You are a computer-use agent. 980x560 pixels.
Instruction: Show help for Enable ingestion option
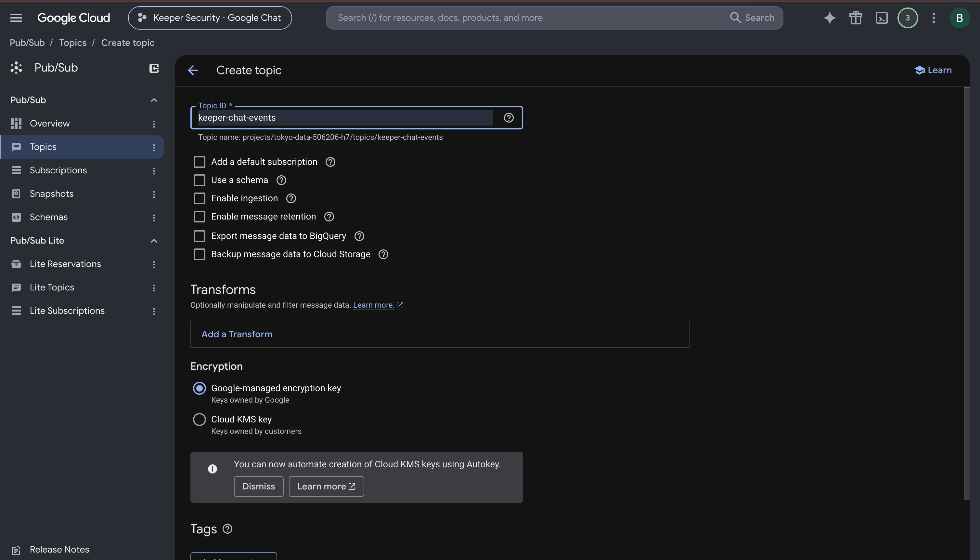tap(291, 198)
